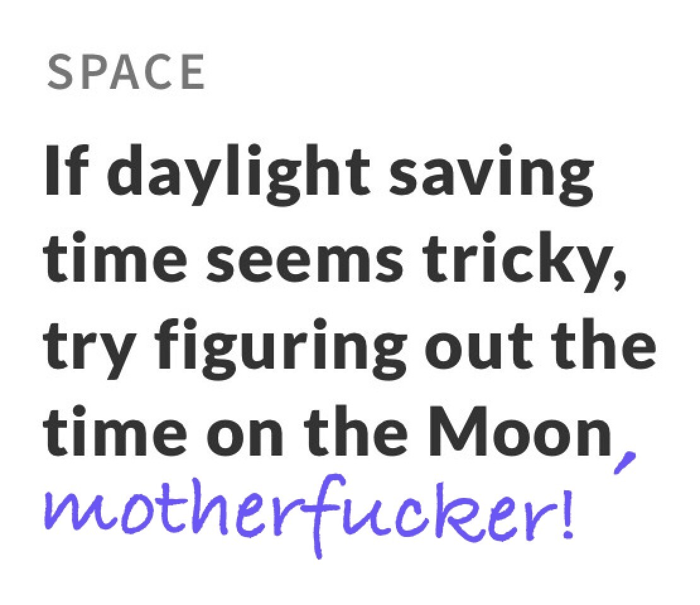Click the letter "S" in the SPACE label
The width and height of the screenshot is (700, 605).
pyautogui.click(x=59, y=72)
